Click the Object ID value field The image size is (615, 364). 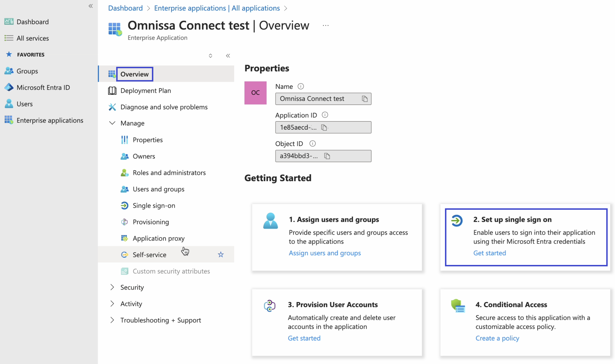[x=323, y=156]
